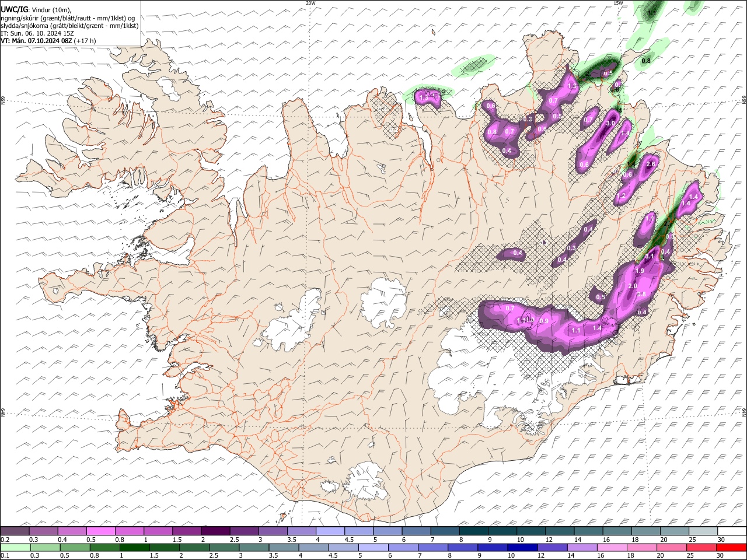Select pale grey upper swatch between 25 and 30

[703, 531]
